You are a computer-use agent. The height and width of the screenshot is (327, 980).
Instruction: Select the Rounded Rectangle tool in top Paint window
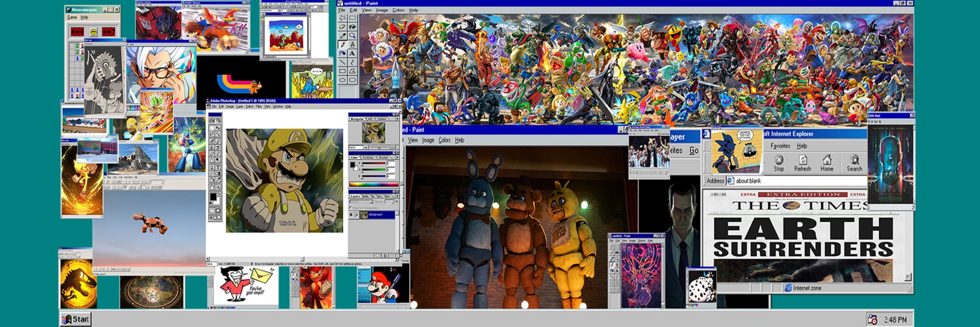[352, 80]
